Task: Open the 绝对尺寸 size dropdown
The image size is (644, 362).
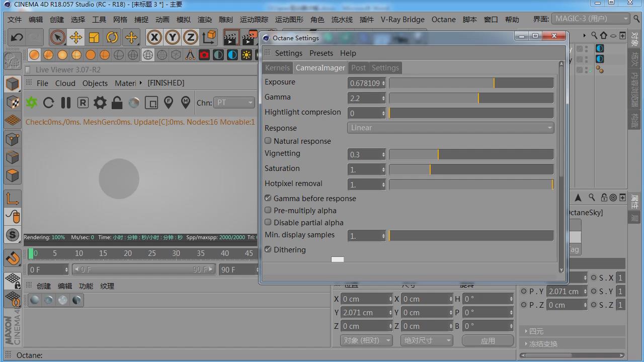Action: 427,340
